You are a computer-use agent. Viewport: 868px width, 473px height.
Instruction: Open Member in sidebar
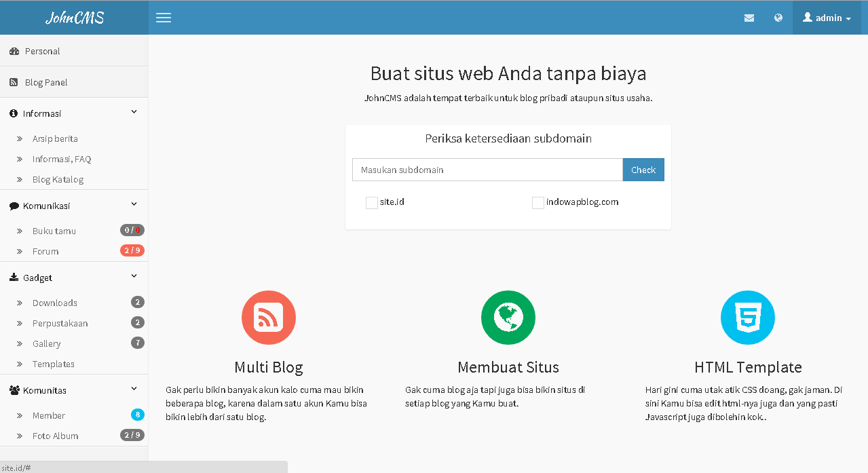coord(49,415)
